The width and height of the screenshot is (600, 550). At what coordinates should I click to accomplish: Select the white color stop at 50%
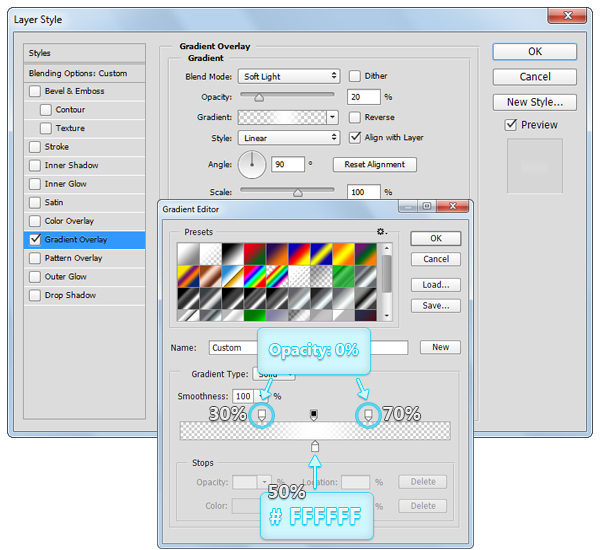tap(315, 446)
